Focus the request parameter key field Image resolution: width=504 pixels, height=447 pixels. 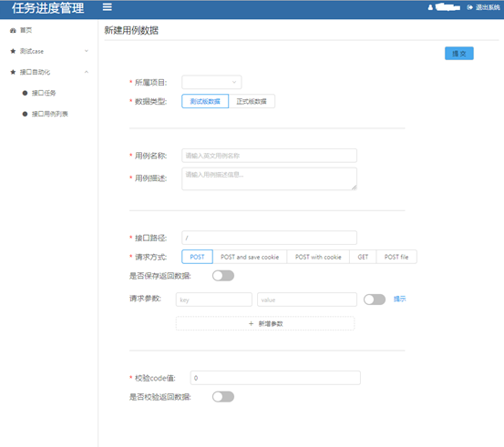(214, 300)
